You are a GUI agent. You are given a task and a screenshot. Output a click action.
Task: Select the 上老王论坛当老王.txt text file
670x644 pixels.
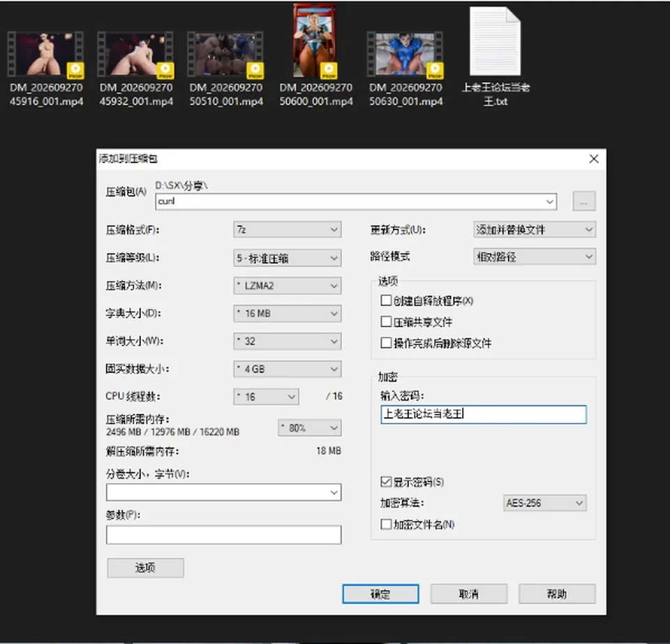496,57
